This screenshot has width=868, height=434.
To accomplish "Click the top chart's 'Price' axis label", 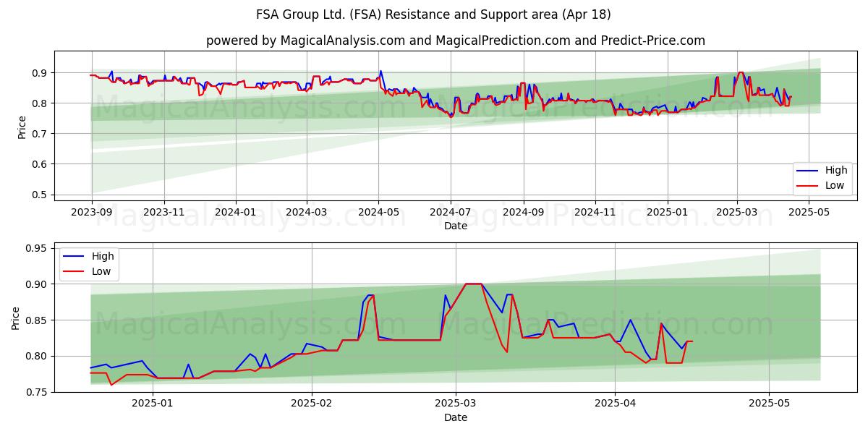I will [22, 127].
